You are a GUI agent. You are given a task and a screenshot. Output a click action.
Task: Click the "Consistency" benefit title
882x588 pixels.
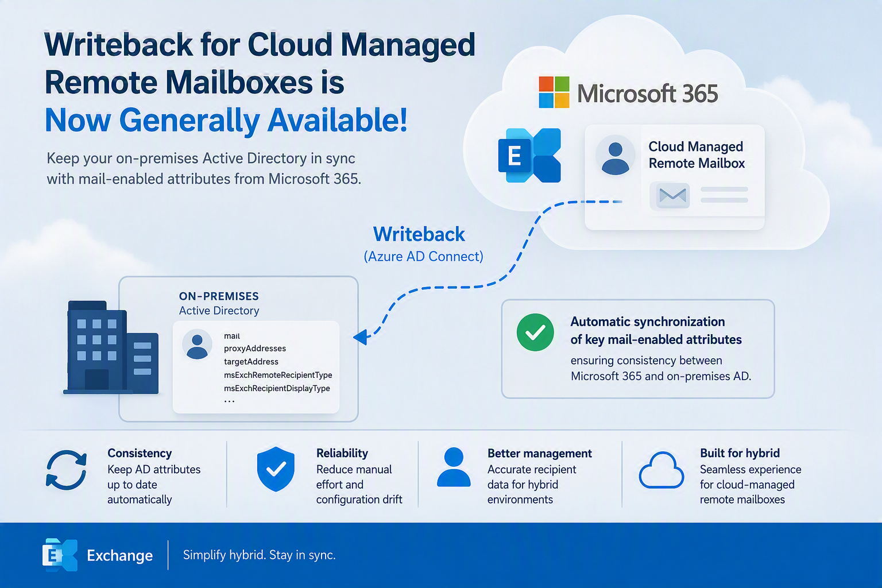(x=140, y=453)
